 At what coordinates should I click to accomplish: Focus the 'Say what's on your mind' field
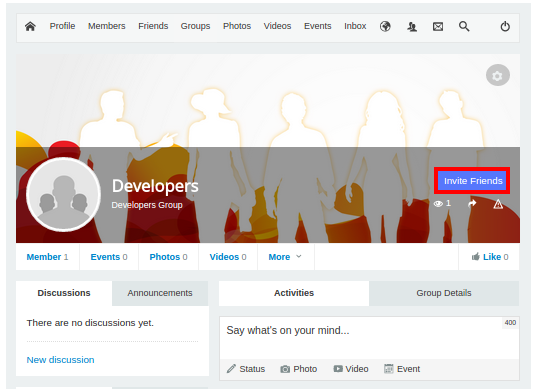click(369, 338)
